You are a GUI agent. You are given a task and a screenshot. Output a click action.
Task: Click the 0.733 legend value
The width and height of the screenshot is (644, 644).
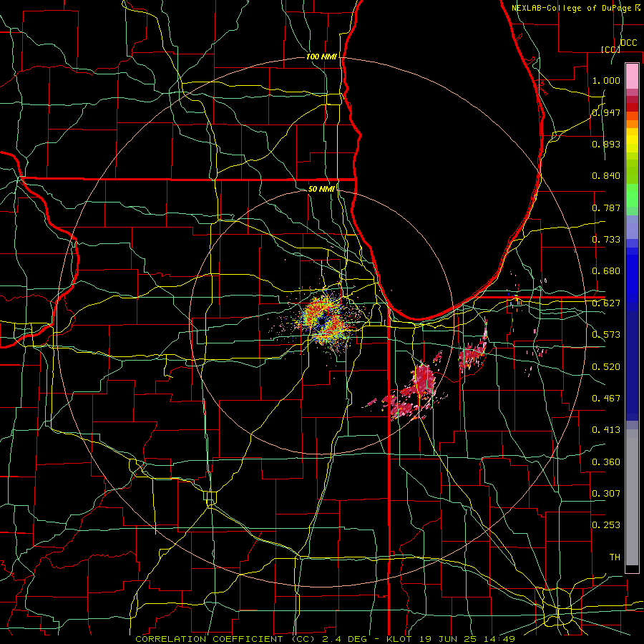pyautogui.click(x=606, y=240)
